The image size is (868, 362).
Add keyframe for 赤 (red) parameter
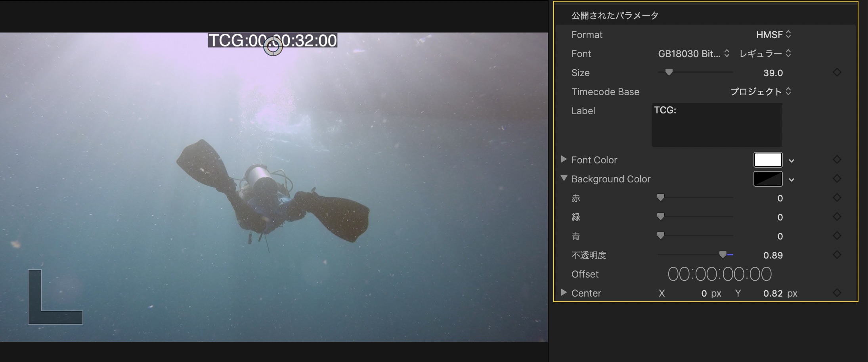point(837,198)
